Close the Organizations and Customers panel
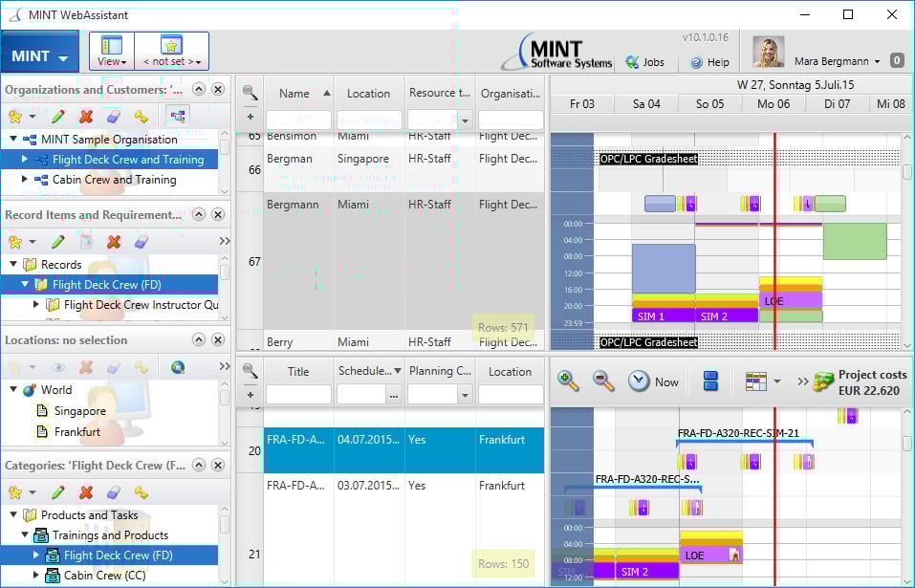 click(x=218, y=89)
